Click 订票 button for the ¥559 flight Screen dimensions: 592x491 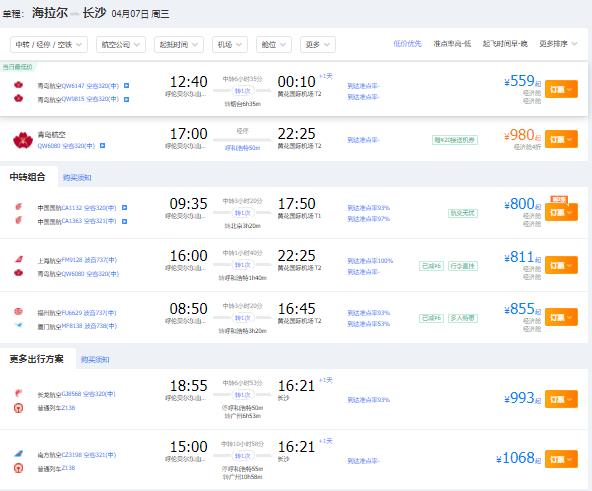coord(561,89)
